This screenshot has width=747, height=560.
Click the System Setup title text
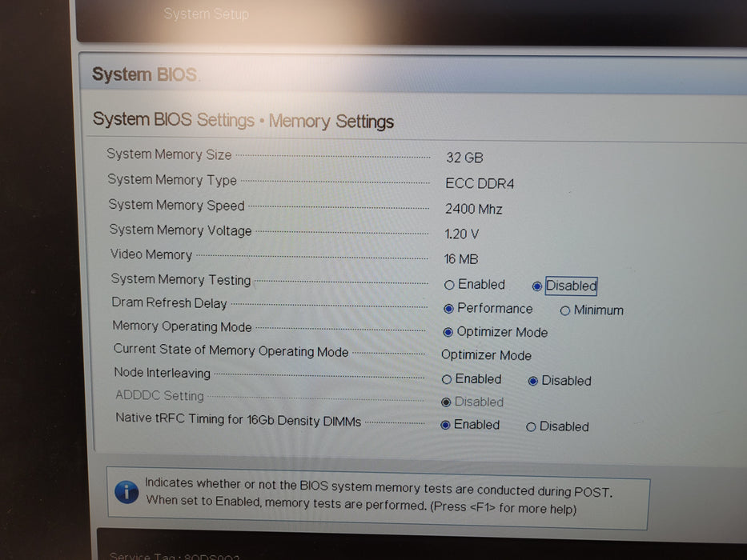pos(206,14)
